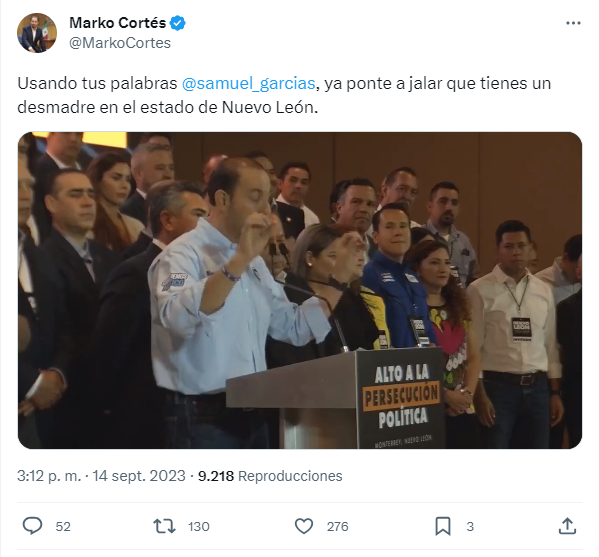Viewport: 599px width, 557px height.
Task: Click the 52 replies count
Action: click(x=63, y=526)
